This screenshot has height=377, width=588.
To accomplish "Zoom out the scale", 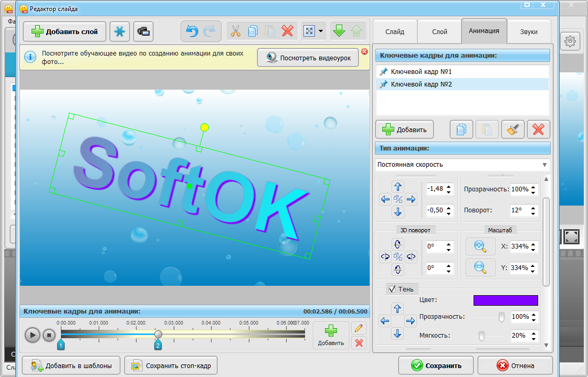I will pos(480,267).
